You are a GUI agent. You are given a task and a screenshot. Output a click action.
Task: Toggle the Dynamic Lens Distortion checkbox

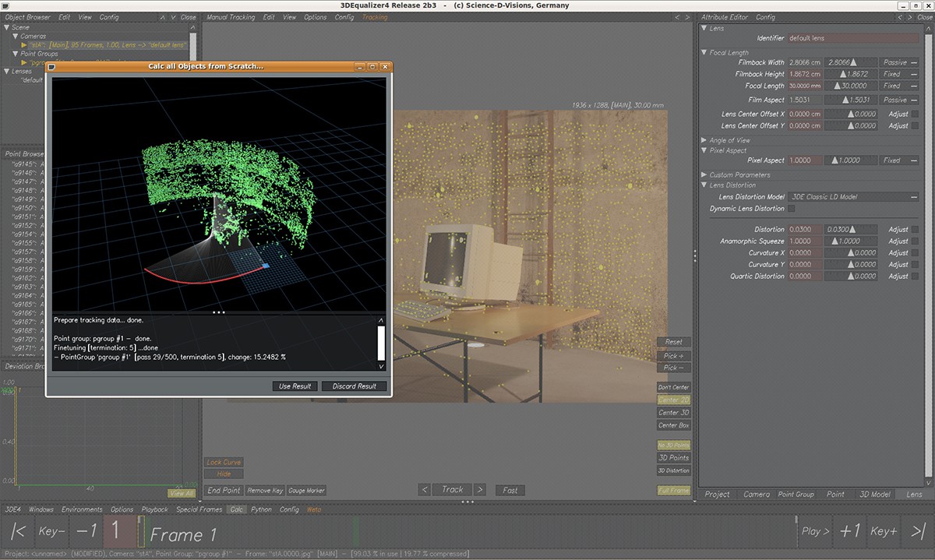[792, 209]
